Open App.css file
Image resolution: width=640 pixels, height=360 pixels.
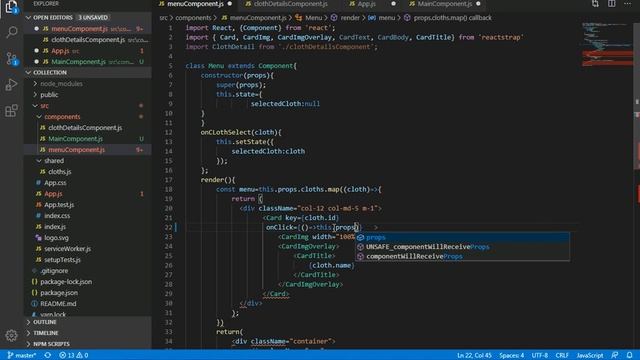(88, 182)
